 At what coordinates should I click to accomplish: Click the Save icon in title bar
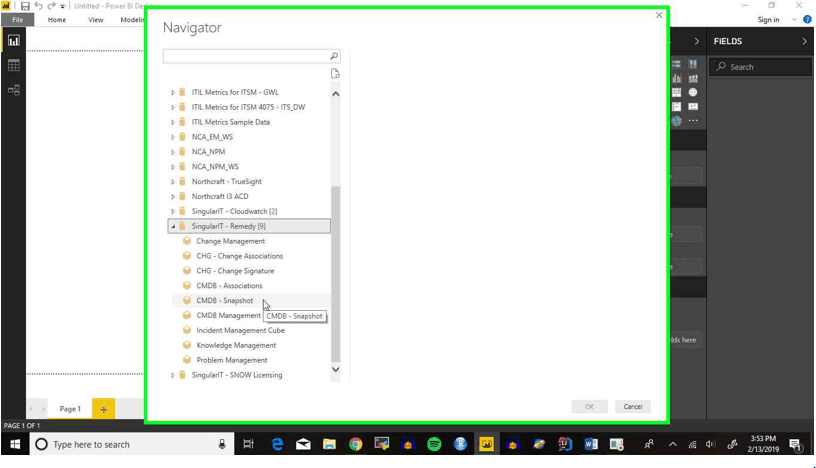(25, 6)
